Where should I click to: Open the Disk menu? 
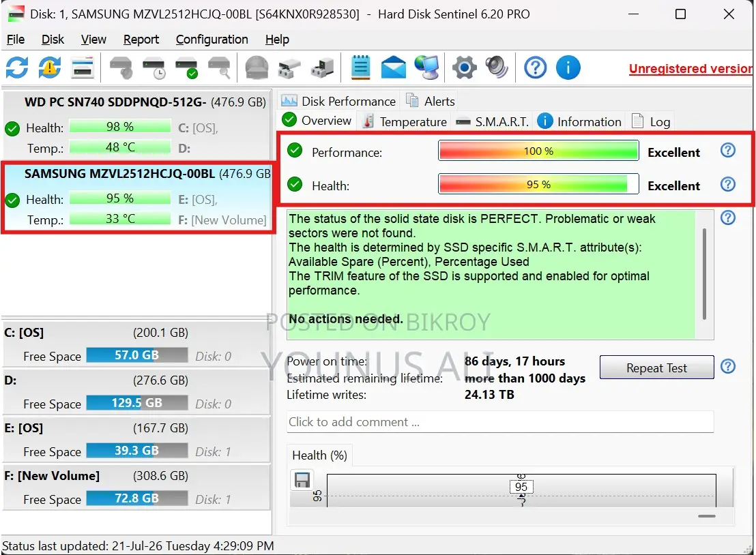53,40
